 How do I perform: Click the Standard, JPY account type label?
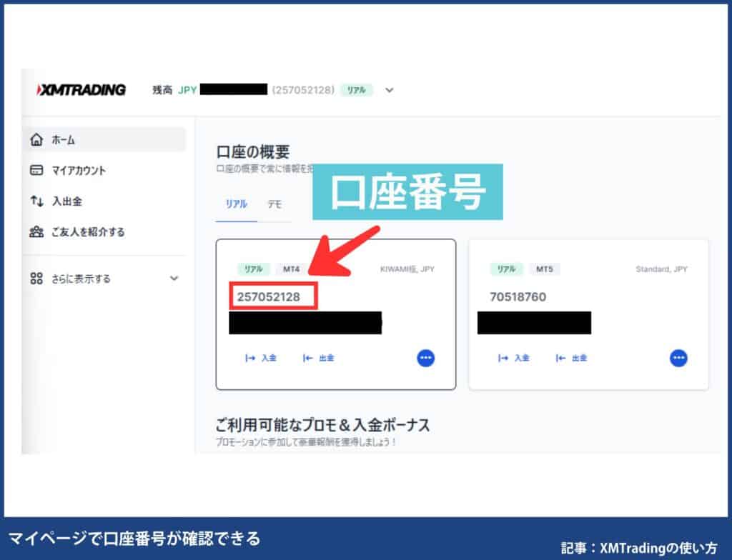[661, 269]
